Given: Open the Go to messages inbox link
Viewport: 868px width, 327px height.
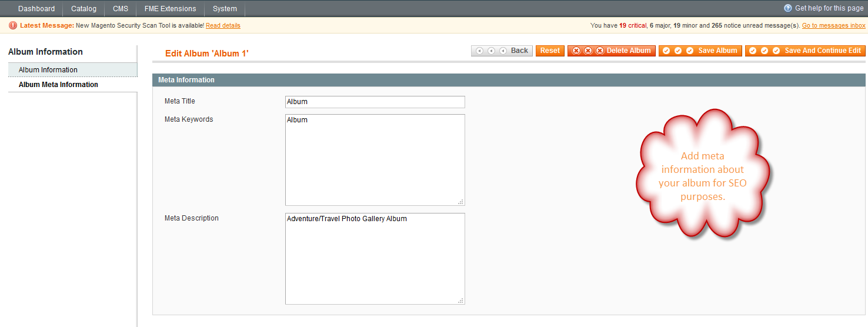Looking at the screenshot, I should [x=833, y=25].
